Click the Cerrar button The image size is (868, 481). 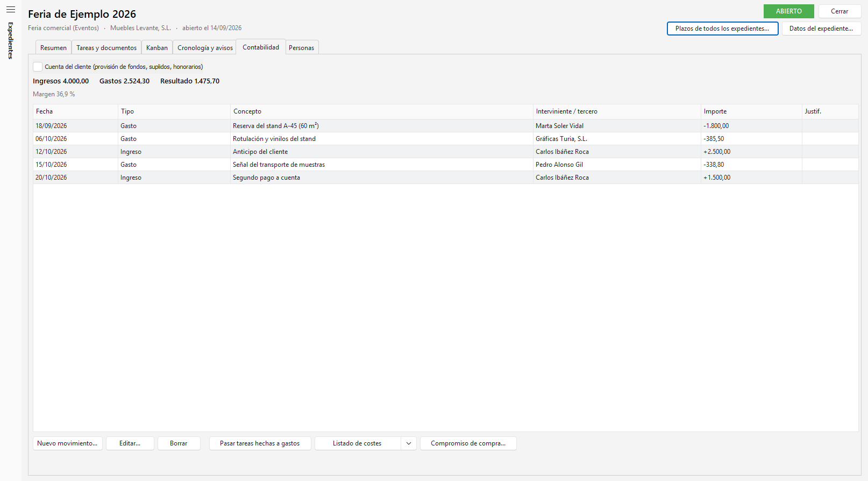coord(839,11)
